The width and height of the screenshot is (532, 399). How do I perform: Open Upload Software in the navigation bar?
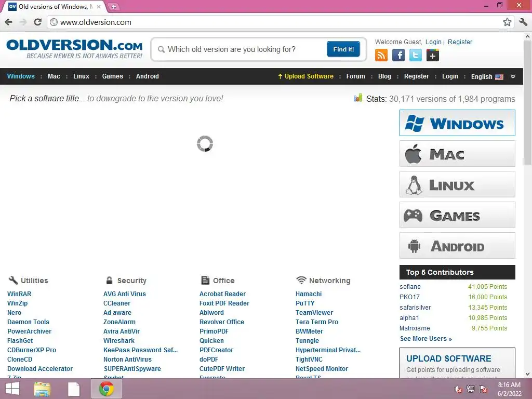[305, 76]
